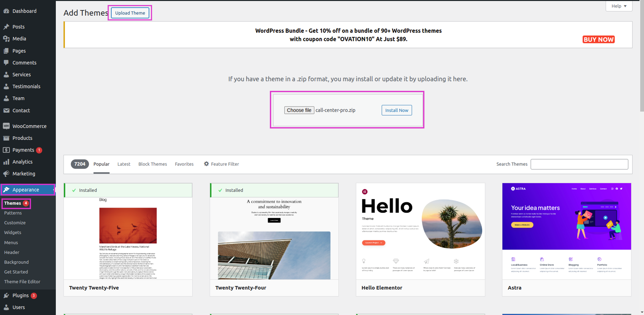Click the Appearance paintbrush icon
This screenshot has width=644, height=315.
point(6,190)
